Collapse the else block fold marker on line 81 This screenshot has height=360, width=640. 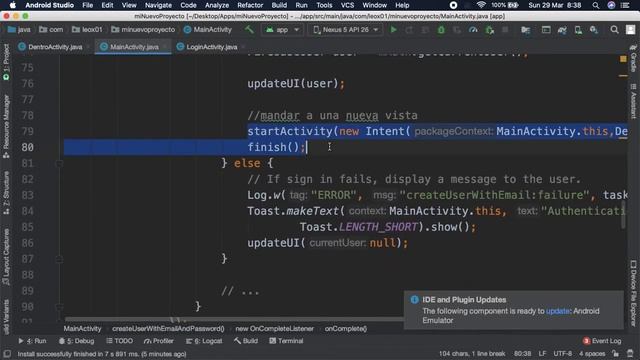[x=59, y=163]
